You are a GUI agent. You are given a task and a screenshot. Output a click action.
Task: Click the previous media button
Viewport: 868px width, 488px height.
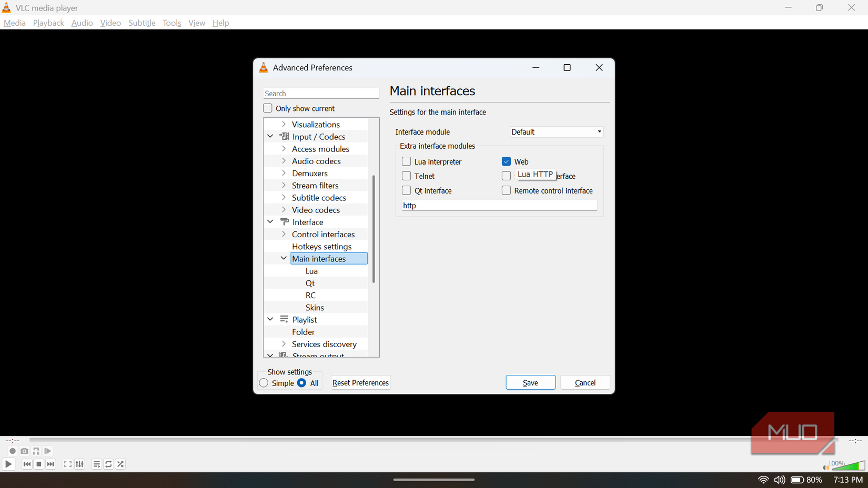[27, 464]
